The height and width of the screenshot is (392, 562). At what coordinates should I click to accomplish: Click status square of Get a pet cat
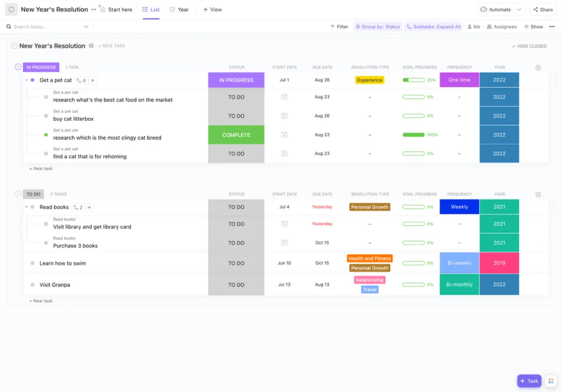(x=33, y=80)
